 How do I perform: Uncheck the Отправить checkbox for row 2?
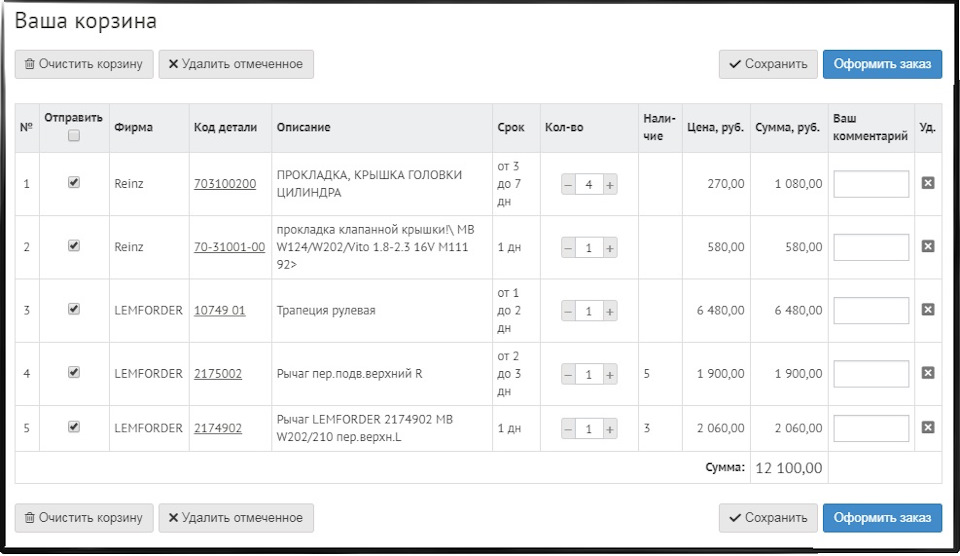point(74,246)
